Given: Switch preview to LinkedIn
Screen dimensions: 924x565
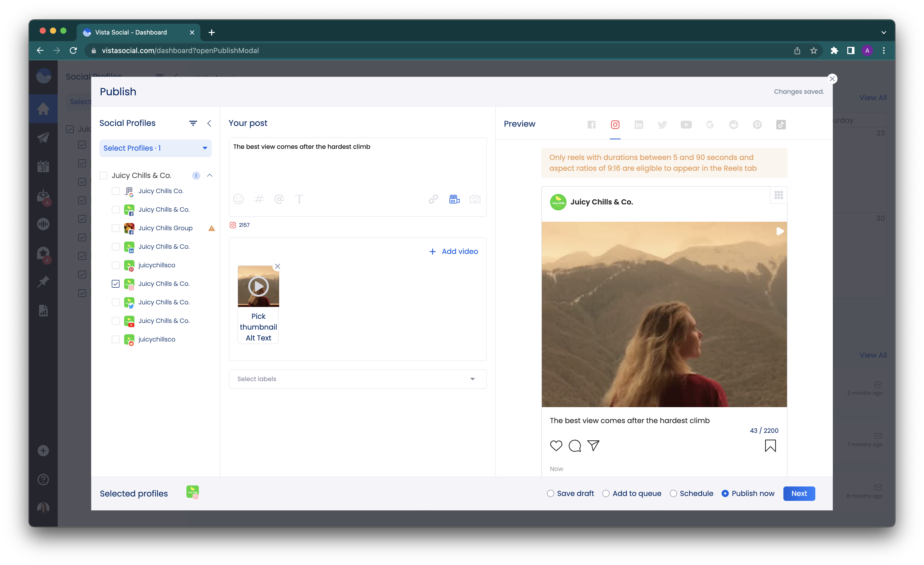Looking at the screenshot, I should pyautogui.click(x=639, y=124).
